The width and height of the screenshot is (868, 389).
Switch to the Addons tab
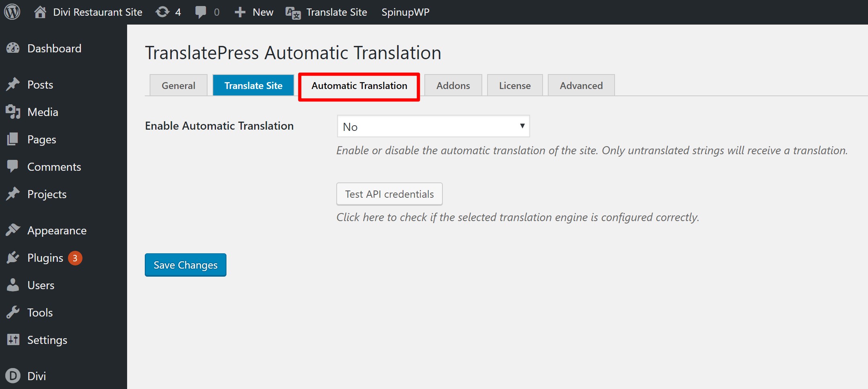453,85
